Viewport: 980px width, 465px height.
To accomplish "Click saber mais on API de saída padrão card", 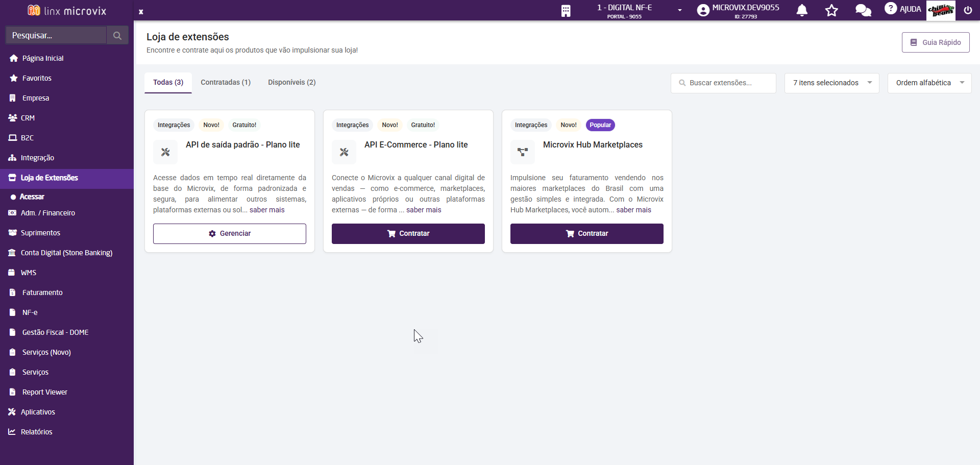I will tap(267, 210).
